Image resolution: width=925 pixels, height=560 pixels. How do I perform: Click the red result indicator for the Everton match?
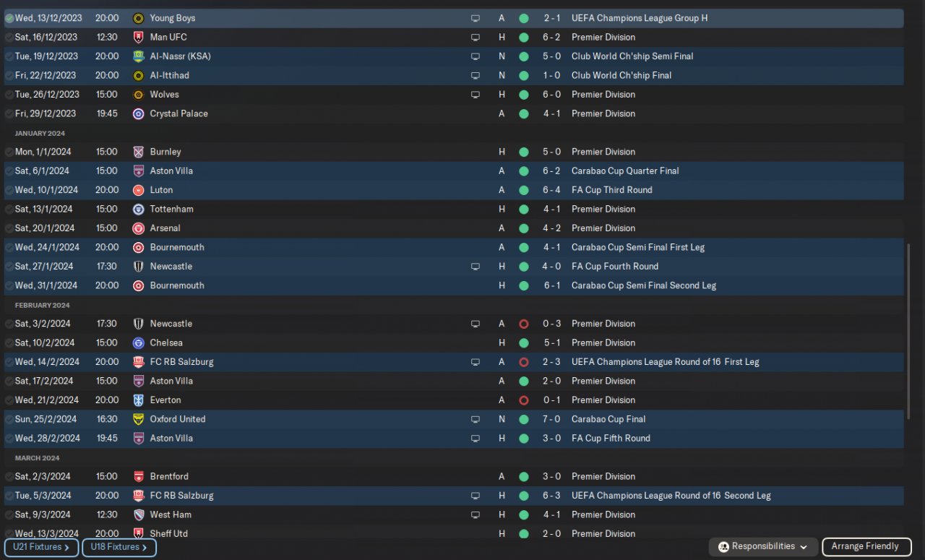pyautogui.click(x=524, y=400)
